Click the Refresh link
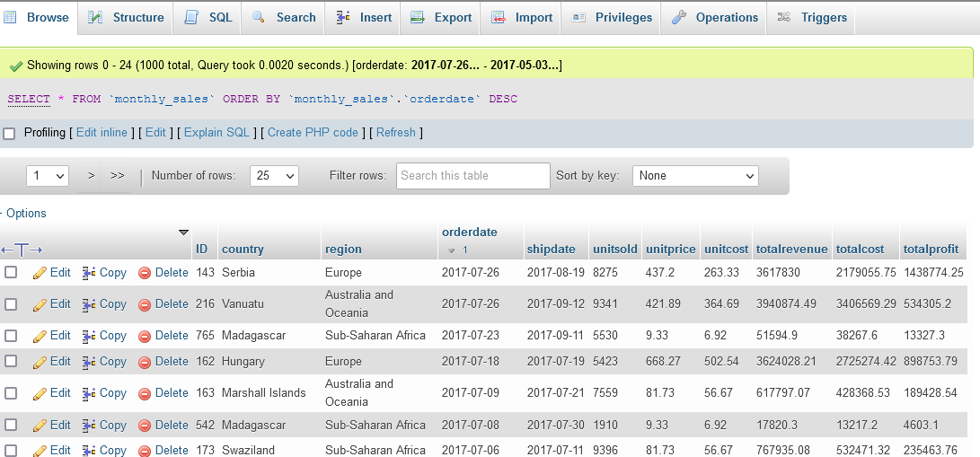The height and width of the screenshot is (457, 980). (x=395, y=132)
